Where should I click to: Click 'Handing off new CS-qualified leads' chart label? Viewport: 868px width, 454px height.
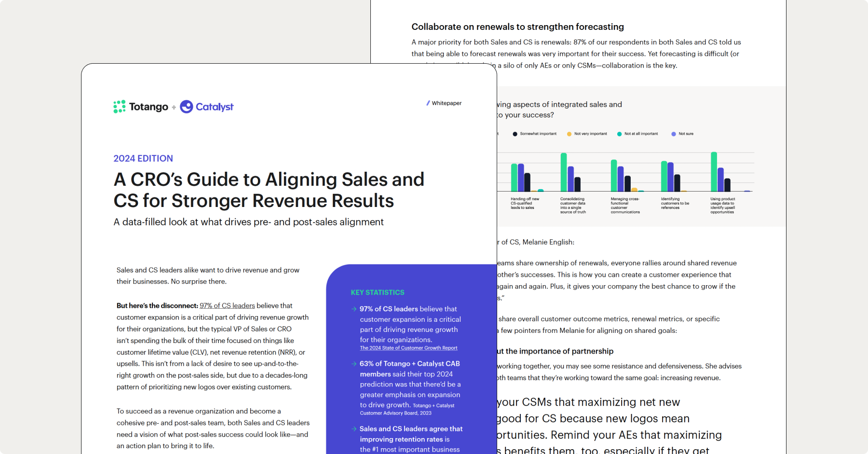[x=525, y=203]
